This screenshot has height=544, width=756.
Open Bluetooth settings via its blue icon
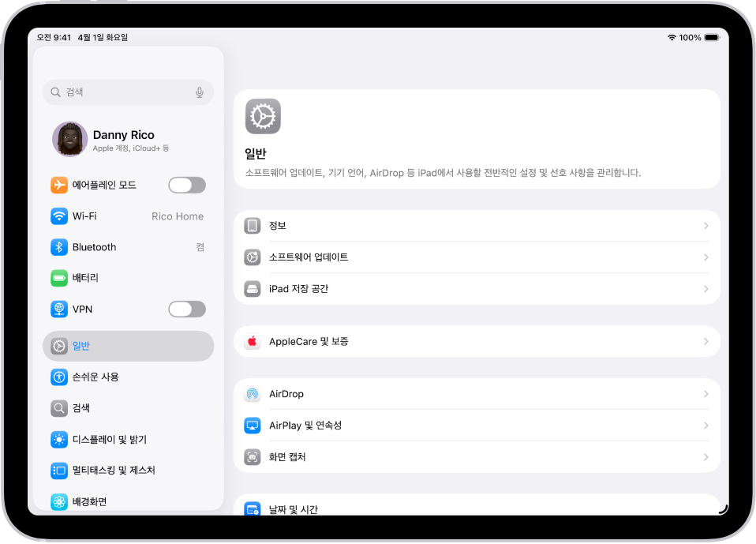[x=59, y=246]
